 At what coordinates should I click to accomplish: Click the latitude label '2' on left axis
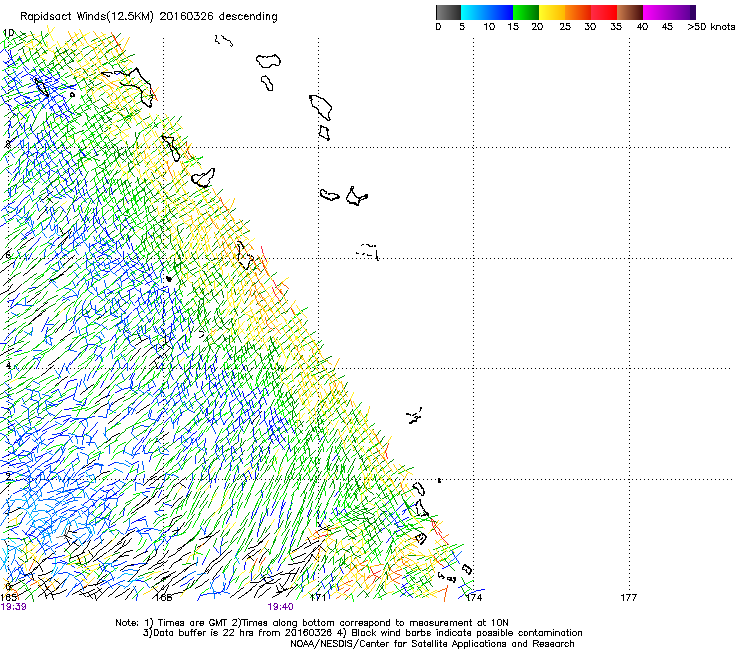[x=8, y=477]
